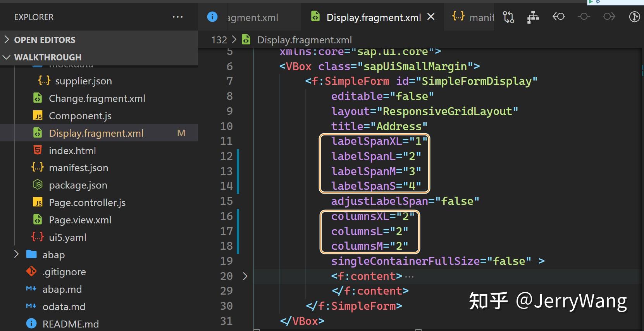
Task: Open ui5.yaml file
Action: point(67,237)
